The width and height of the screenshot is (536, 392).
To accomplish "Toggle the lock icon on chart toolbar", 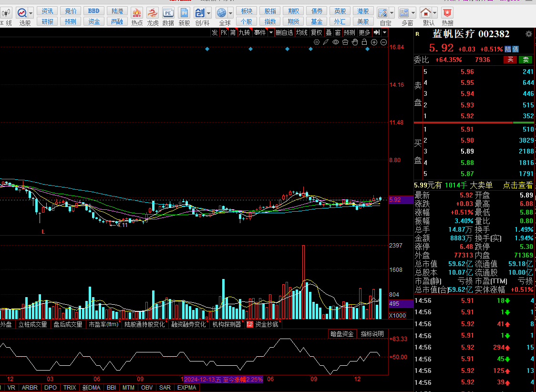I will 365,42.
